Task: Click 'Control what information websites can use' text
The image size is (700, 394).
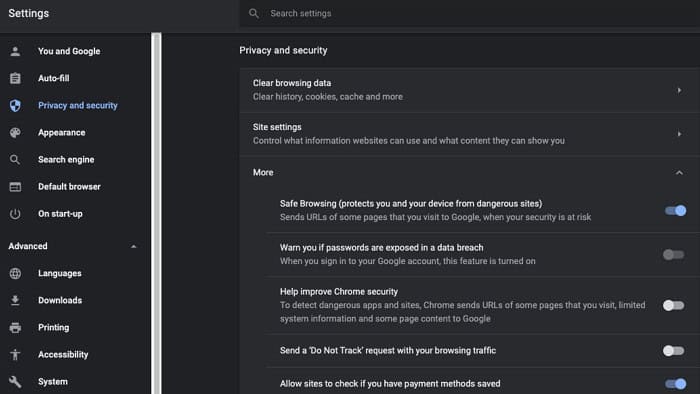Action: [x=408, y=141]
